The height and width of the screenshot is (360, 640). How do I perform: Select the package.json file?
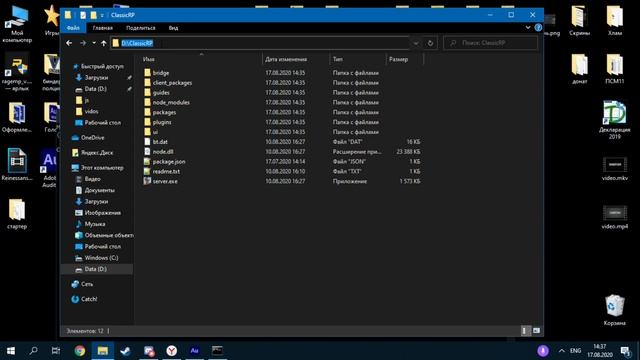pyautogui.click(x=169, y=162)
